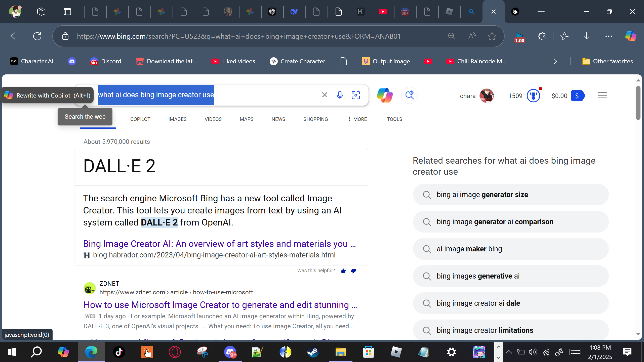Click thumbs down feedback icon
The height and width of the screenshot is (362, 644).
354,271
